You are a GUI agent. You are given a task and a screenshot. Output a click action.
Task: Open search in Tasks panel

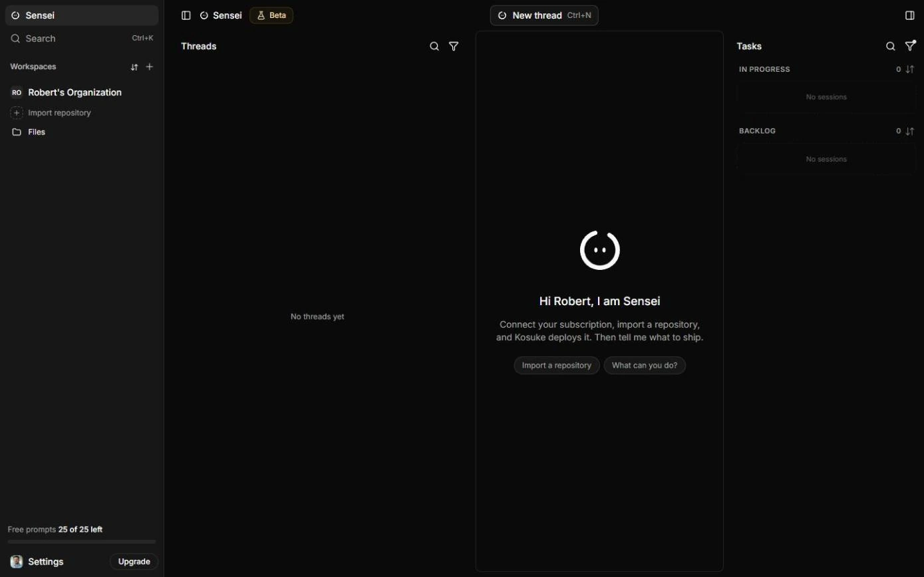891,47
